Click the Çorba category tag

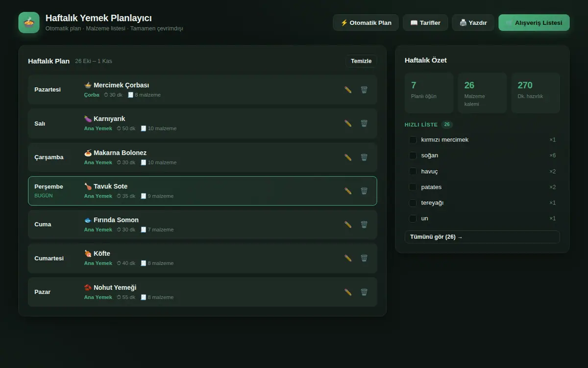(x=92, y=95)
